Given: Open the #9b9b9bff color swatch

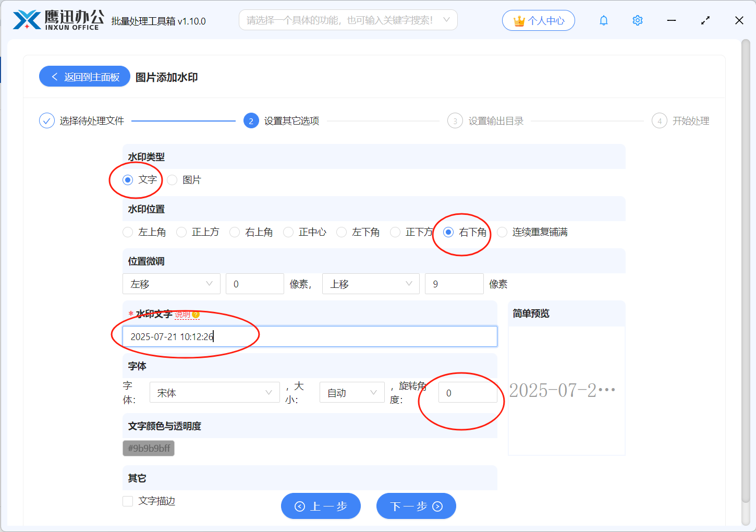Looking at the screenshot, I should 149,448.
